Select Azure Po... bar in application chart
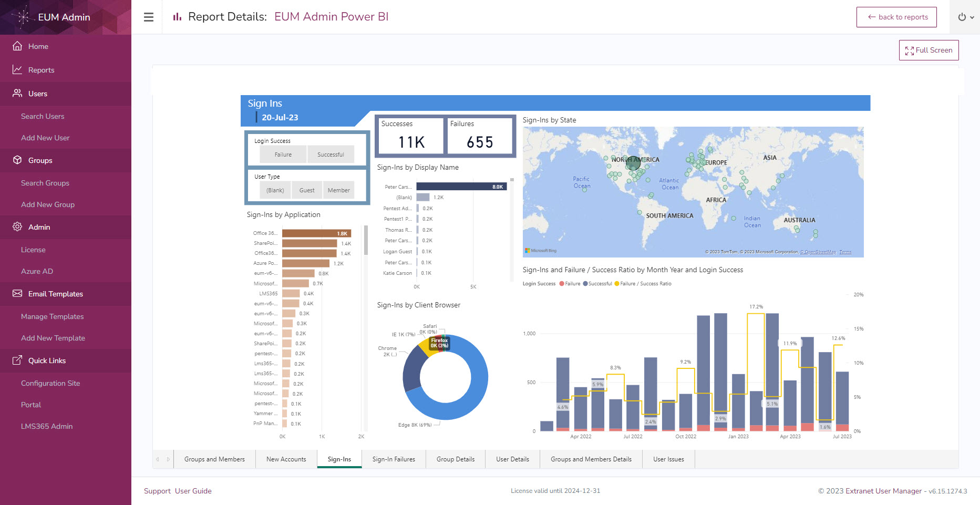 click(306, 263)
